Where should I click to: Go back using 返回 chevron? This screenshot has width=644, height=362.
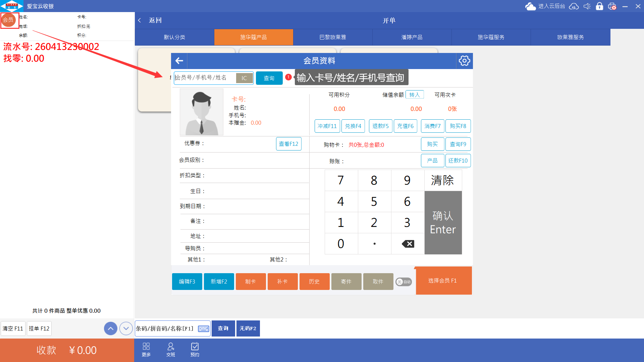click(x=140, y=20)
